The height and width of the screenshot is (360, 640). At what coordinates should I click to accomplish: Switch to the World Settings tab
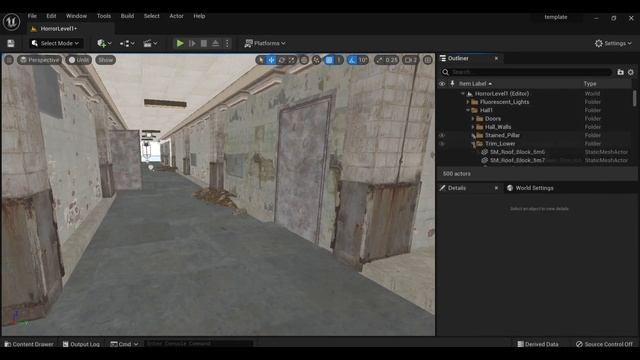(x=530, y=188)
